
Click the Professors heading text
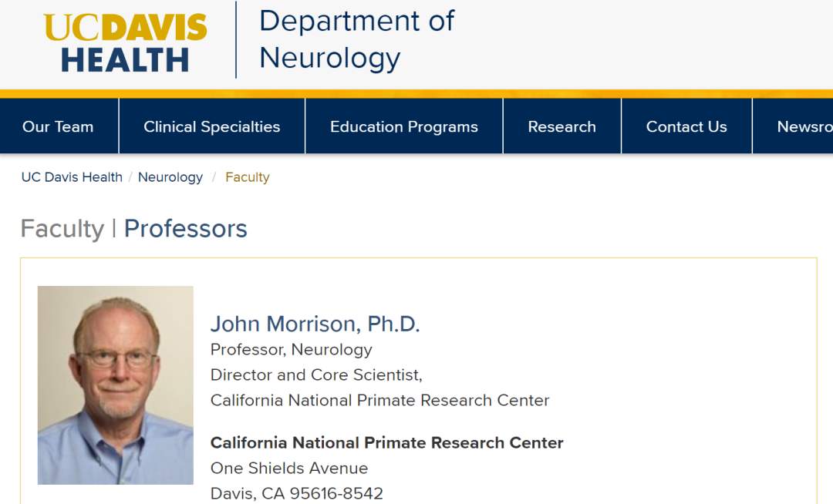(185, 229)
